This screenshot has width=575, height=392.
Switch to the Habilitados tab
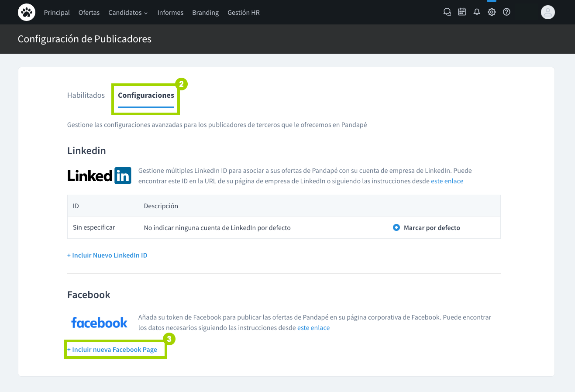pos(86,95)
